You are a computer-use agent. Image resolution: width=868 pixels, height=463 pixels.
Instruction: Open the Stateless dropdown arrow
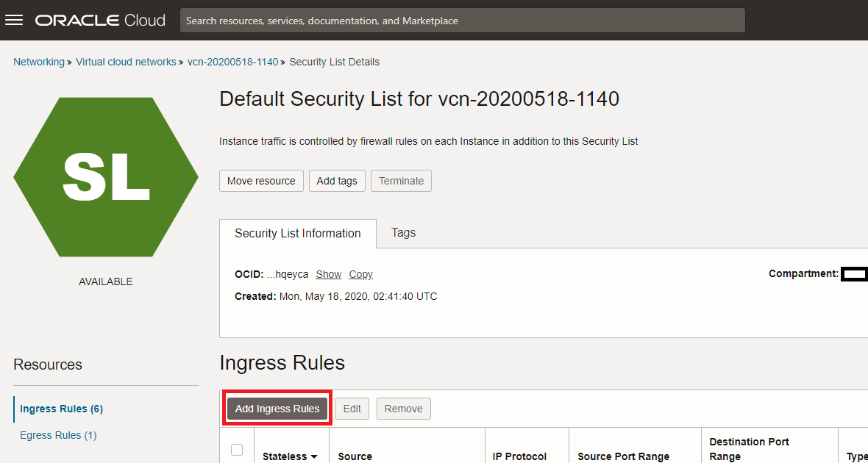315,456
